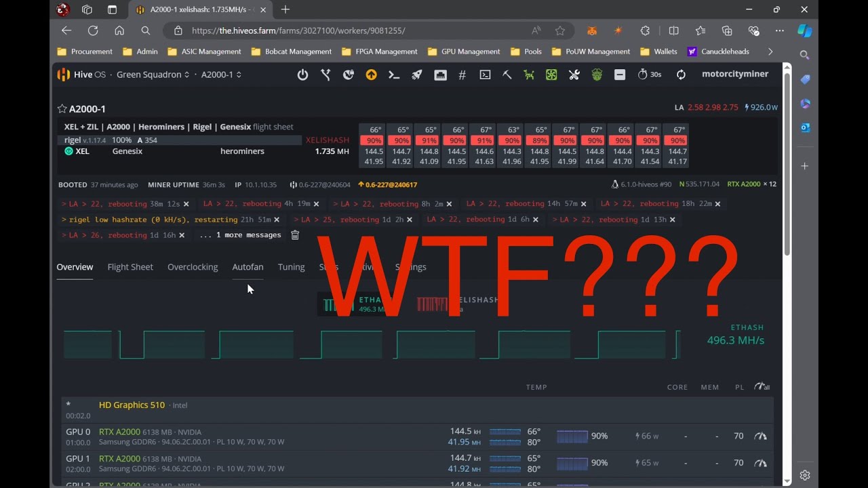Go to browser home page icon
The height and width of the screenshot is (488, 868).
point(119,30)
